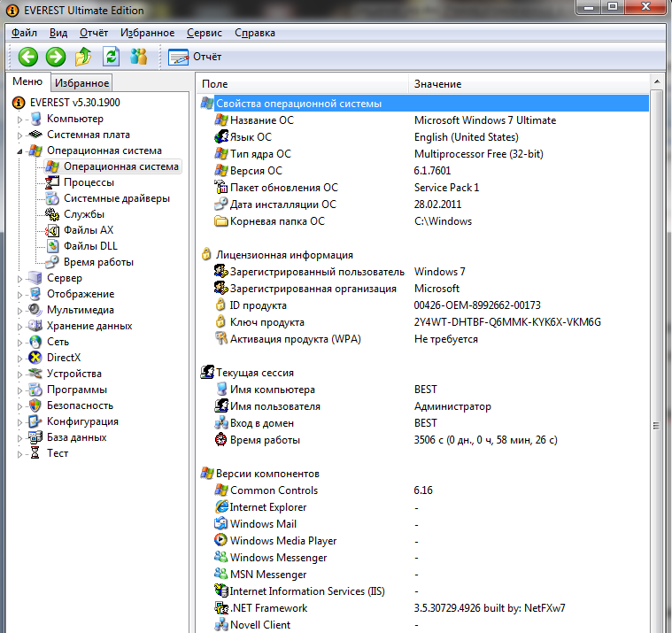Expand the Устройства tree node
Screen dimensions: 672x633
pyautogui.click(x=19, y=374)
